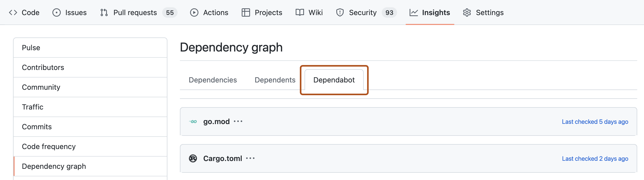
Task: Select the Dependabot tab
Action: (x=334, y=80)
